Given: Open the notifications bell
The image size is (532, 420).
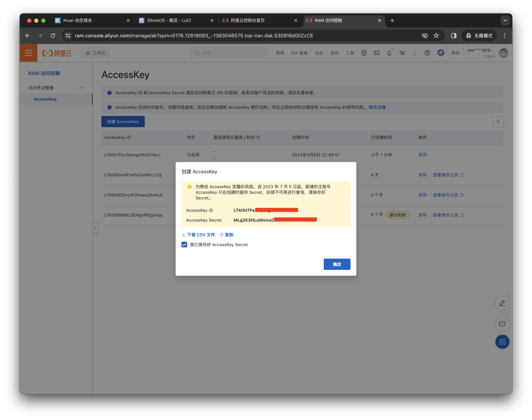Looking at the screenshot, I should point(390,53).
